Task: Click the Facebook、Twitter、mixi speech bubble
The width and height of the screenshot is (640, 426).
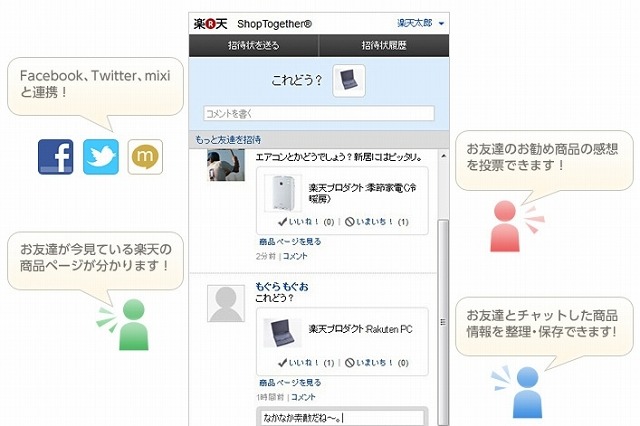Action: pos(96,87)
